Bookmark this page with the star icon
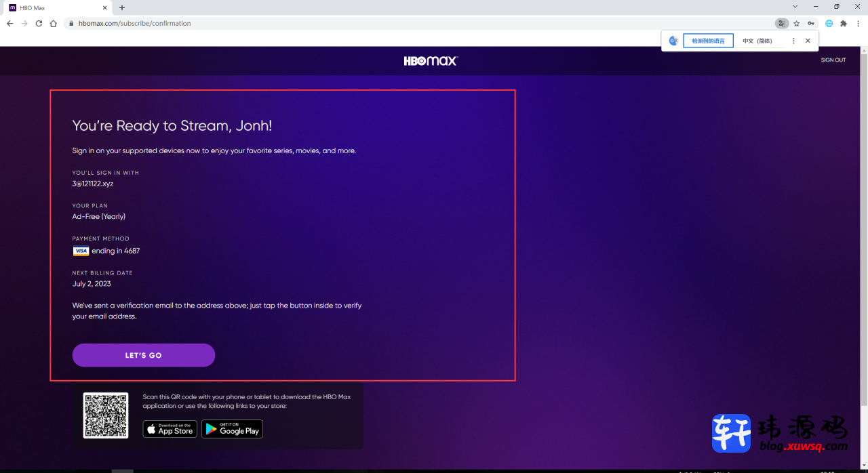The height and width of the screenshot is (473, 868). (797, 23)
